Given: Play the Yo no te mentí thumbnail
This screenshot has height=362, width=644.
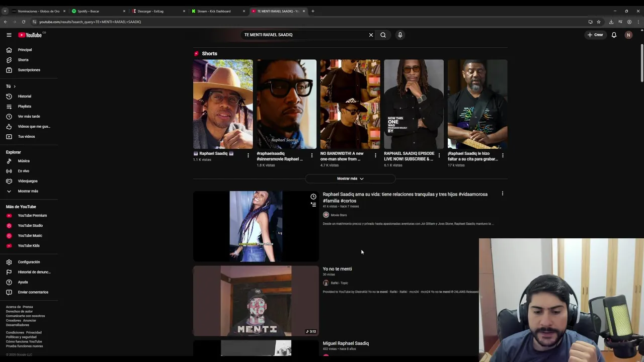Looking at the screenshot, I should 256,301.
